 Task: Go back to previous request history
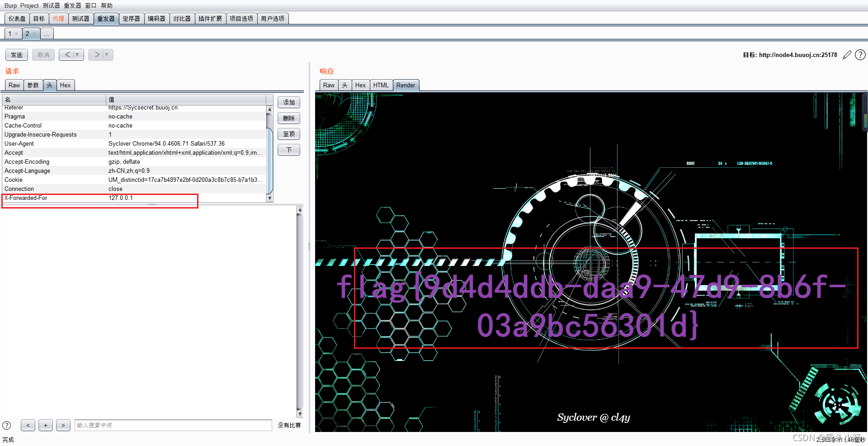(67, 55)
